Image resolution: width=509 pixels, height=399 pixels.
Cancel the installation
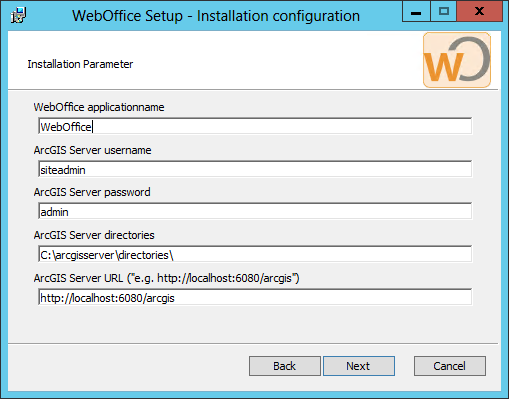coord(450,366)
